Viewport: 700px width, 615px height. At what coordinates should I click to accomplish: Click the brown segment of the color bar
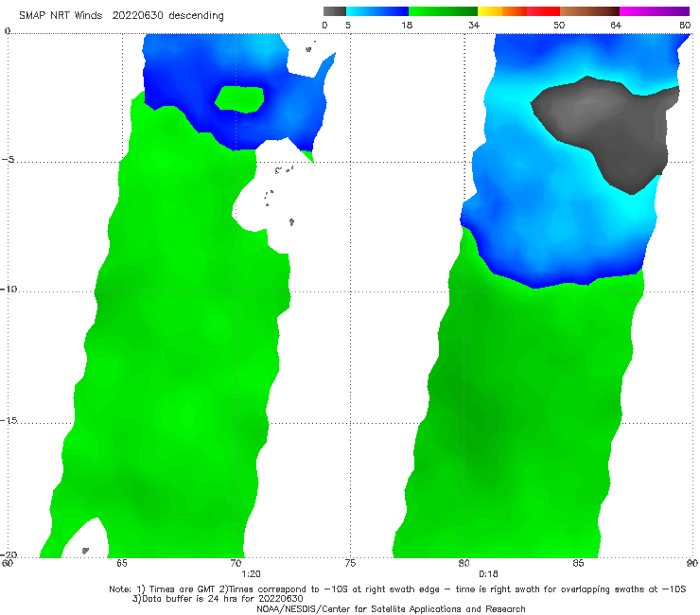pyautogui.click(x=589, y=11)
